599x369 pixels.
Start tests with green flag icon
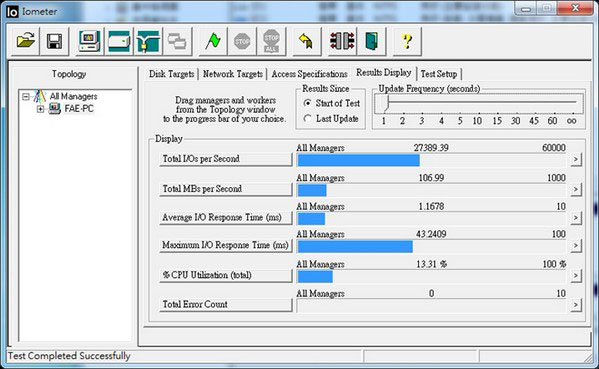(213, 41)
